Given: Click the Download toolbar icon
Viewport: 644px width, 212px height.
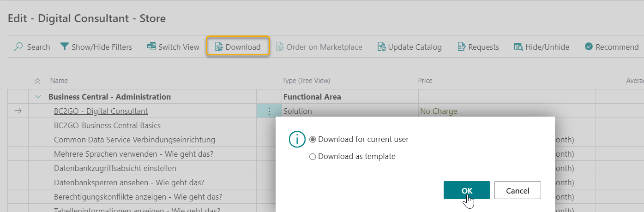Looking at the screenshot, I should coord(219,47).
